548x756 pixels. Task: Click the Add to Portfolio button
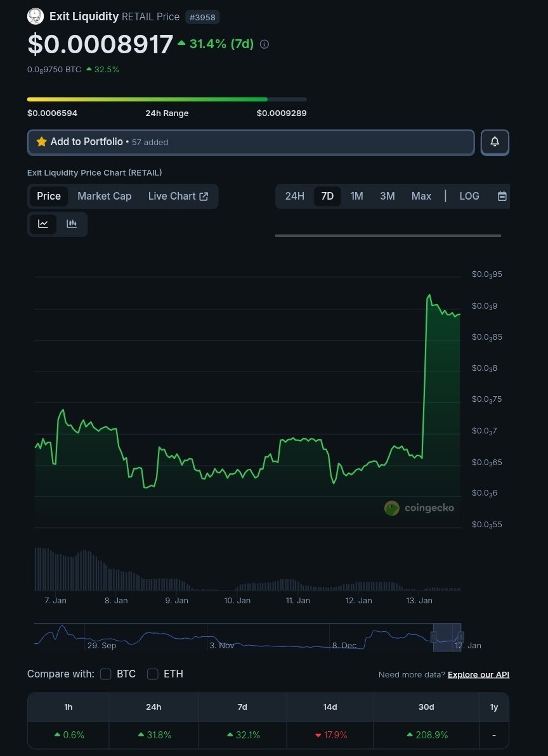point(250,142)
